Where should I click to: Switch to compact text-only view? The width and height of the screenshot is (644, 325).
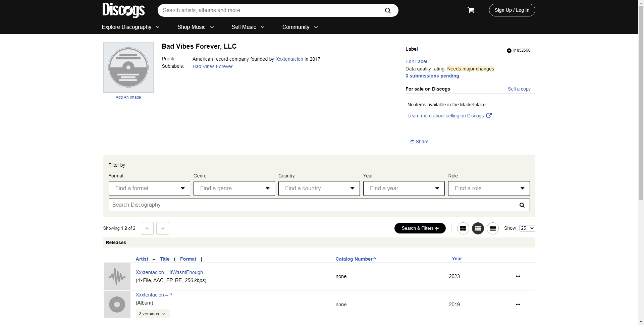(492, 228)
